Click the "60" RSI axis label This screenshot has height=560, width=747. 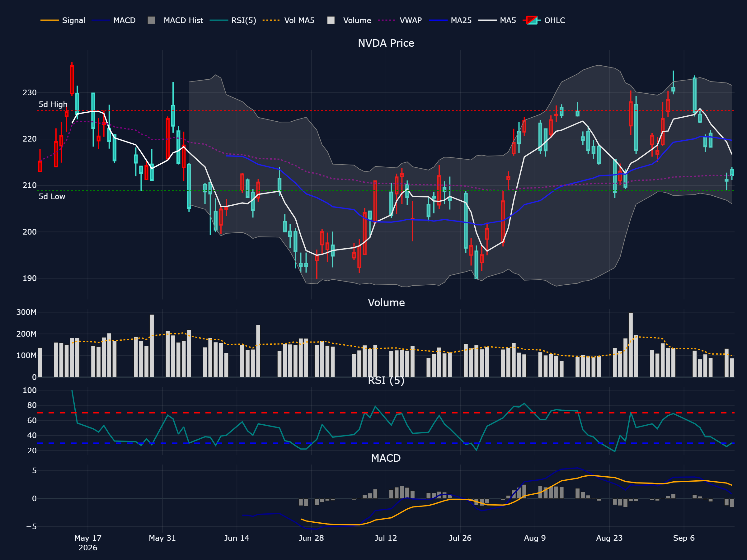[32, 420]
